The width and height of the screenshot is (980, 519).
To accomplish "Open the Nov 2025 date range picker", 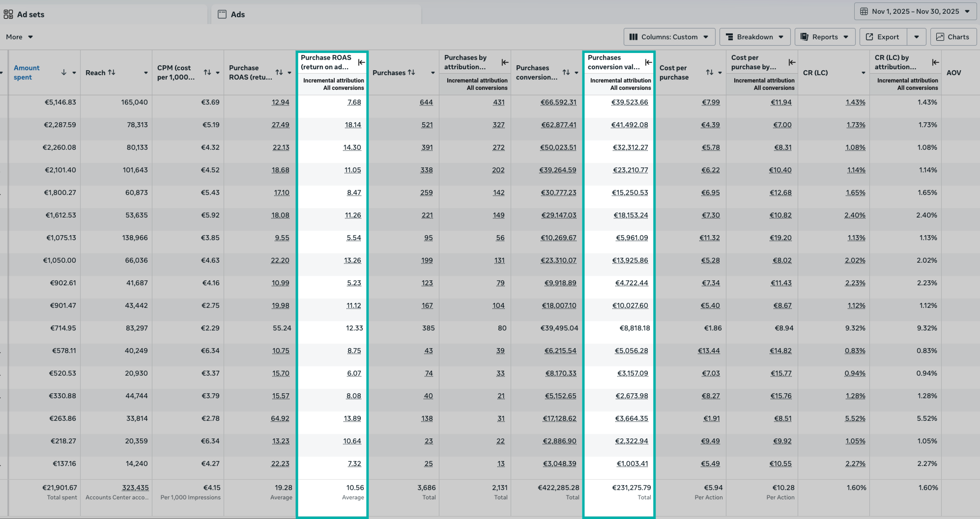I will [915, 11].
